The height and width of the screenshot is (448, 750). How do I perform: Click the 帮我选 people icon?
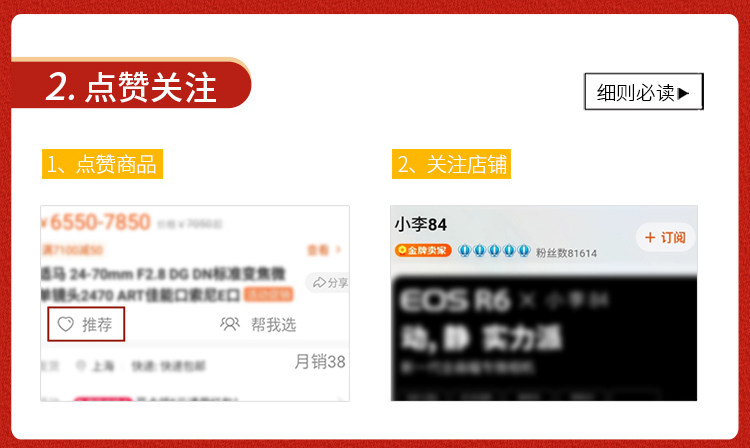(230, 324)
